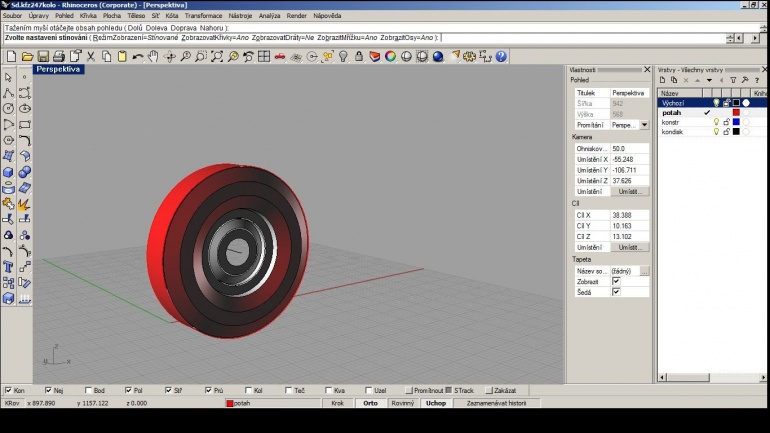The image size is (770, 433).
Task: Click the New file icon
Action: 11,56
